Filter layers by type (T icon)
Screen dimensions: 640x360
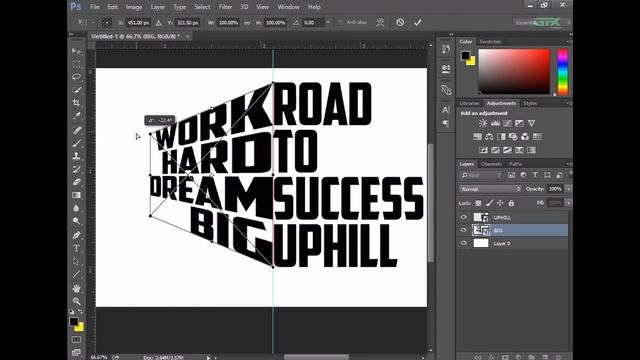[x=535, y=175]
